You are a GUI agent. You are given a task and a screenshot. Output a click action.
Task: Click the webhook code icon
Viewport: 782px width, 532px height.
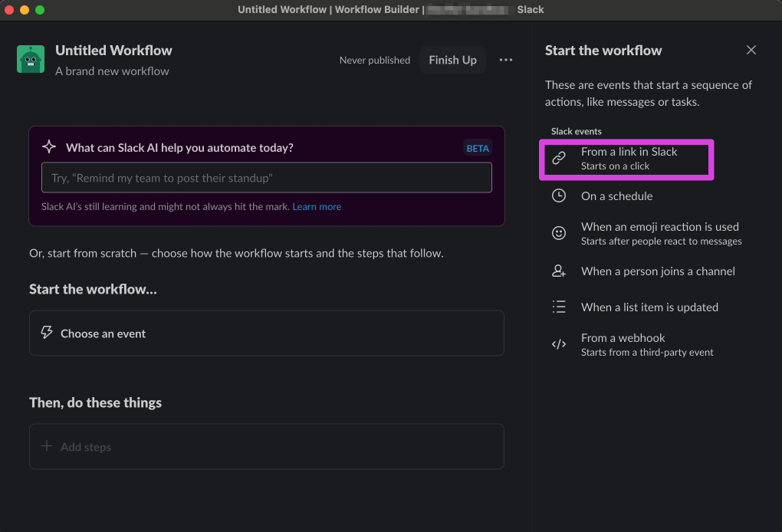tap(559, 344)
